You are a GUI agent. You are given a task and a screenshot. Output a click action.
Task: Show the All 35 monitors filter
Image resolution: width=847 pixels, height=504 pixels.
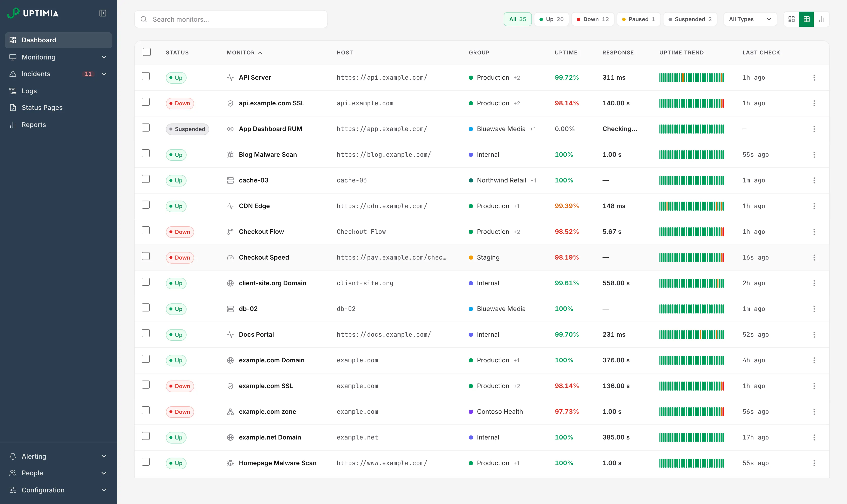click(518, 19)
